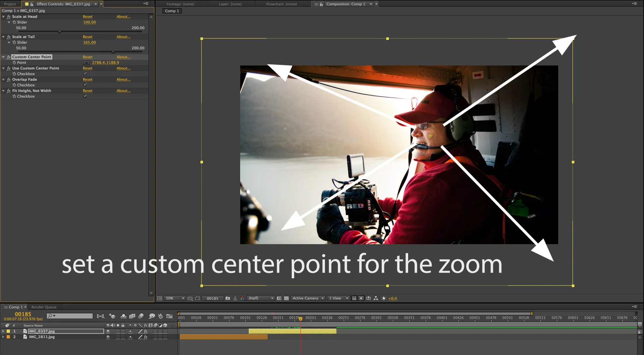The image size is (644, 355).
Task: Hide the IMG_2811.jpg layer eye toggle
Action: [108, 337]
